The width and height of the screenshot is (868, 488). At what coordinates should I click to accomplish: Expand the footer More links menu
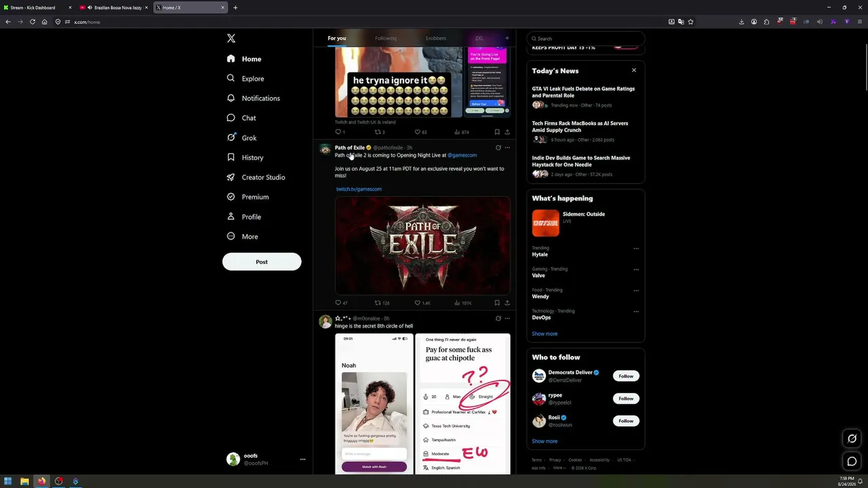point(559,468)
